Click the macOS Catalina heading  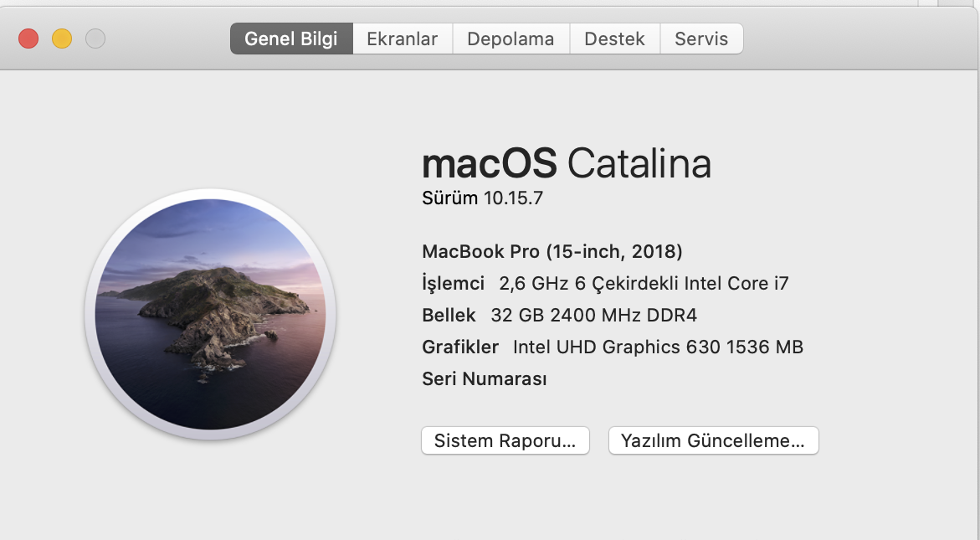(x=566, y=163)
